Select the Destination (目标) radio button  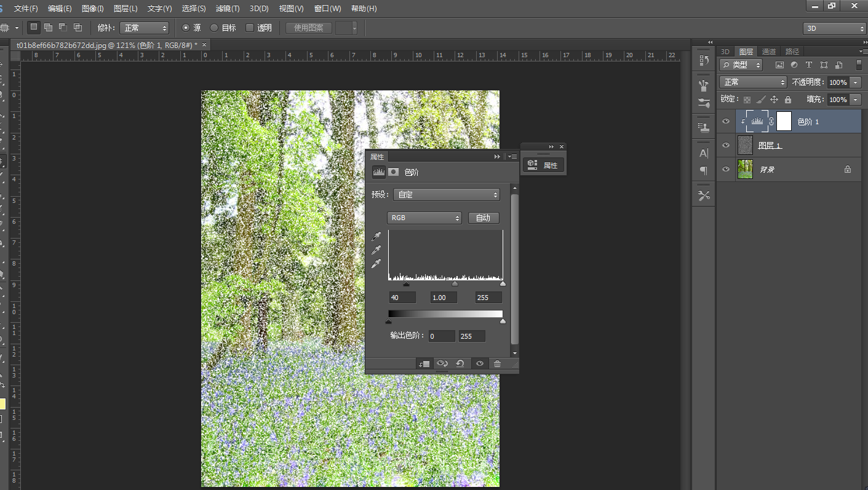[x=214, y=28]
